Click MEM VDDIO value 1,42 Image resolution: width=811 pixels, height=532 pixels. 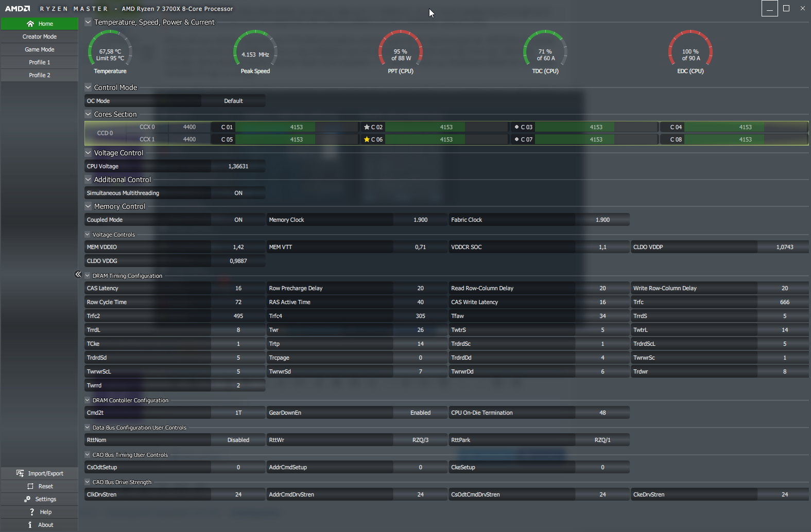[238, 247]
